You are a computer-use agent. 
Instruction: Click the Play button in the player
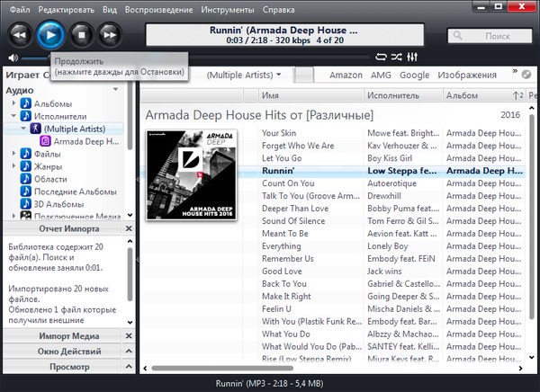[51, 35]
